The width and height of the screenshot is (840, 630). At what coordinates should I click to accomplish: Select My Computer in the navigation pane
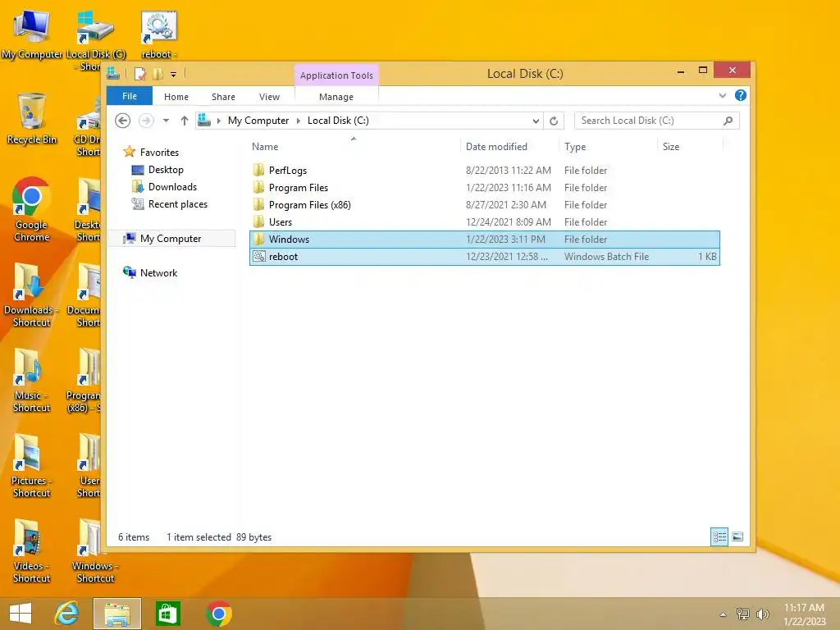pyautogui.click(x=171, y=239)
